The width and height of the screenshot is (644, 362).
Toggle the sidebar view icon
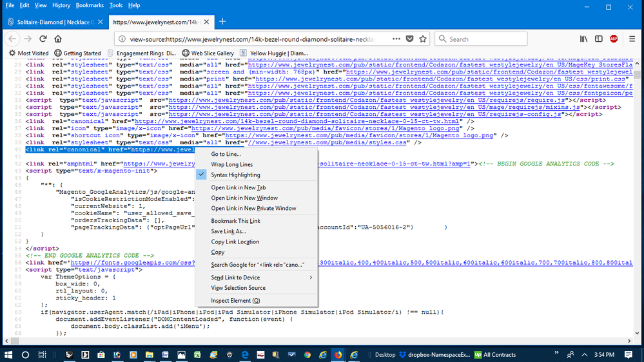tap(599, 39)
